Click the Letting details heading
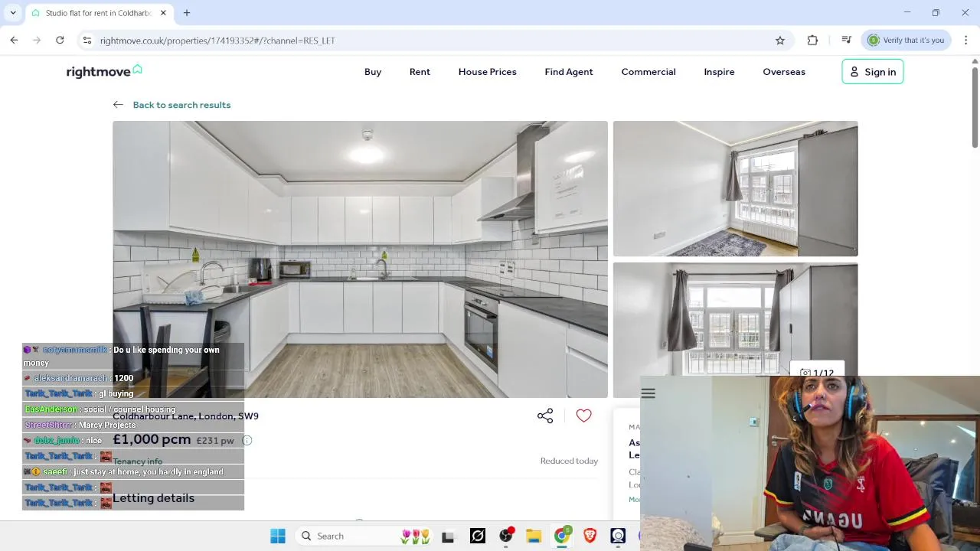 tap(153, 498)
